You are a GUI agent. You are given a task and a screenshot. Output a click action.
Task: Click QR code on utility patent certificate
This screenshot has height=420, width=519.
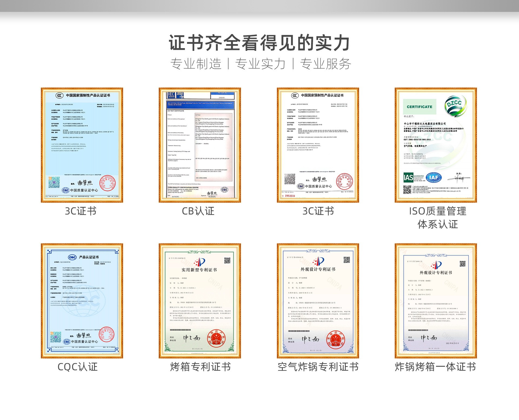(x=227, y=260)
